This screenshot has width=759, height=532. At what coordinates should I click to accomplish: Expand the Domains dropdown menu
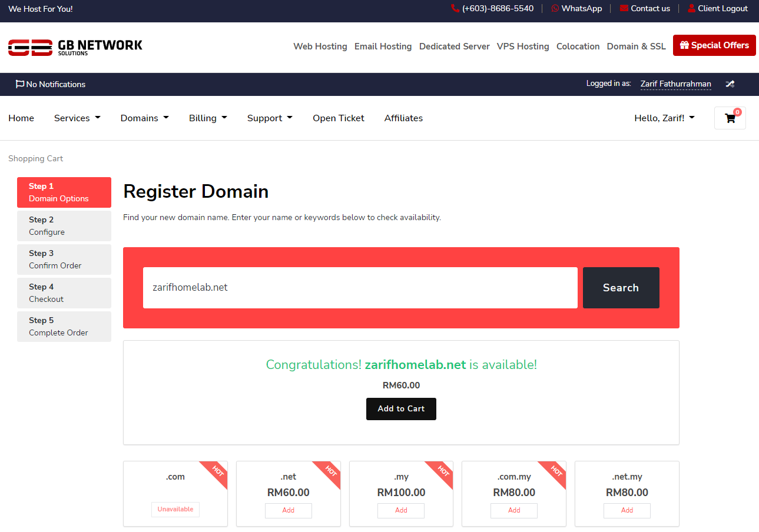point(144,118)
